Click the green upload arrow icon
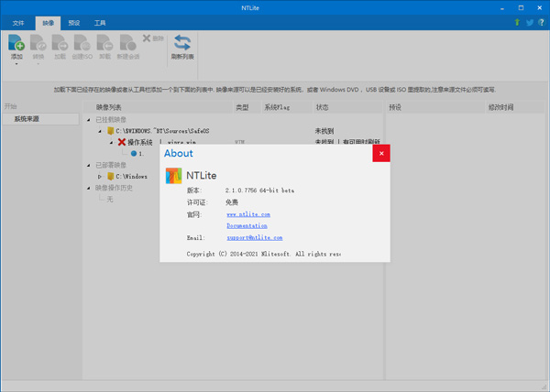550x392 pixels. point(517,22)
